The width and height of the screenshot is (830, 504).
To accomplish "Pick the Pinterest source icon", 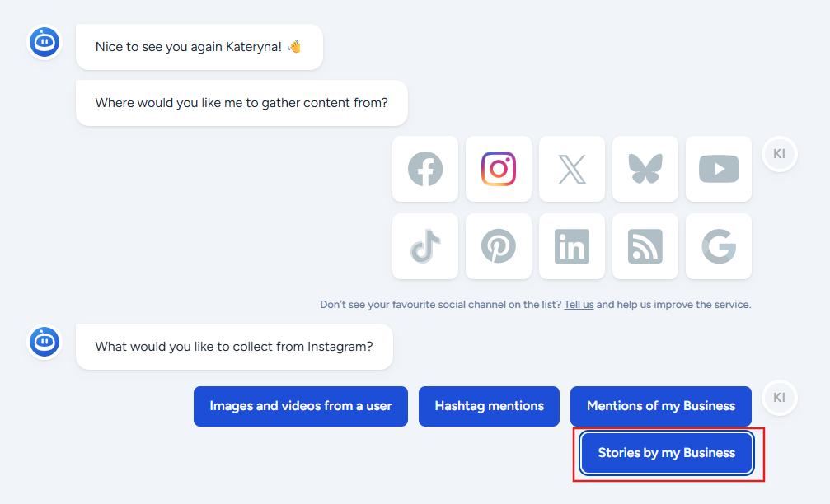I will 499,246.
